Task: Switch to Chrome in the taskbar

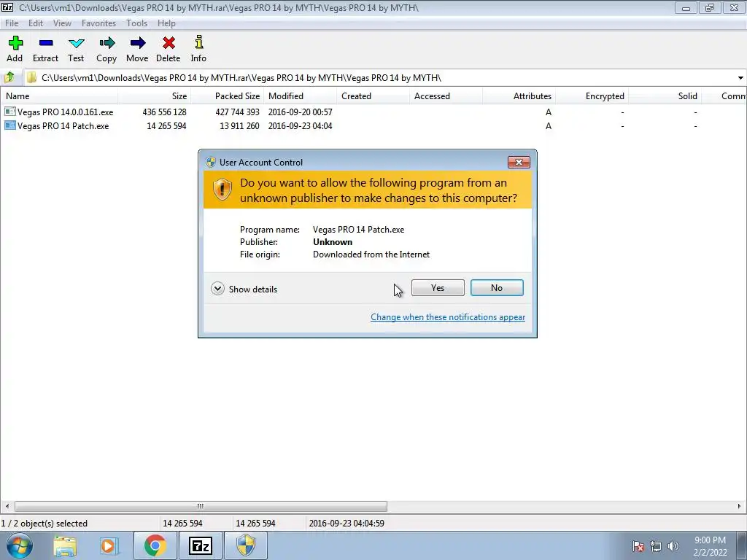Action: click(x=155, y=545)
